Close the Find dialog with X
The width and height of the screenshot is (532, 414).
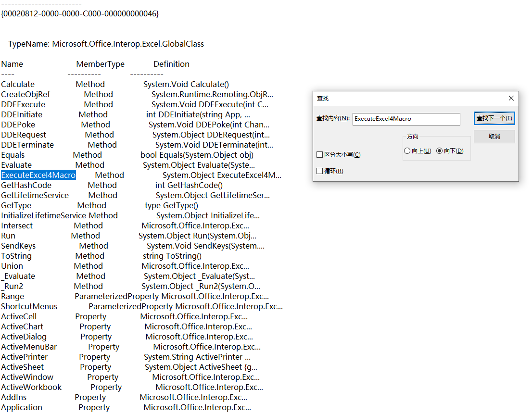(511, 98)
